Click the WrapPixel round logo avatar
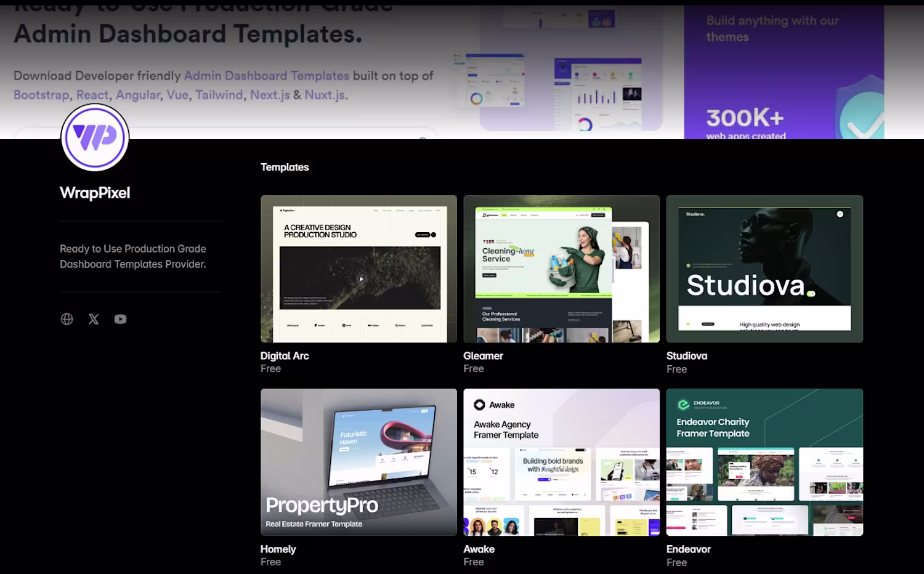924x574 pixels. pyautogui.click(x=95, y=137)
